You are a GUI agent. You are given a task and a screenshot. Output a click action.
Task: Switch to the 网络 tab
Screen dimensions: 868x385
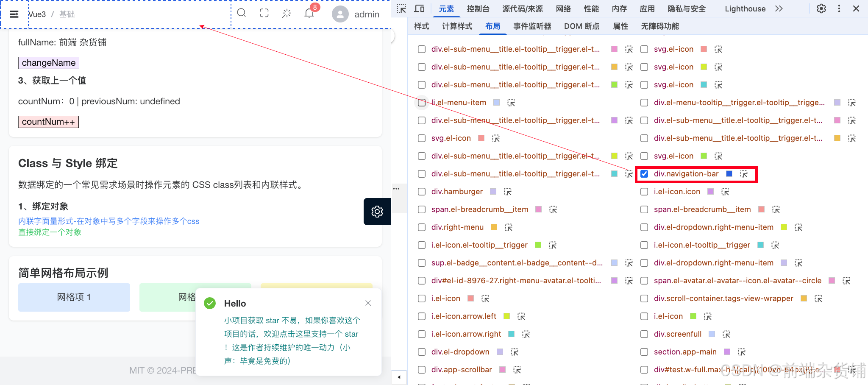click(563, 9)
